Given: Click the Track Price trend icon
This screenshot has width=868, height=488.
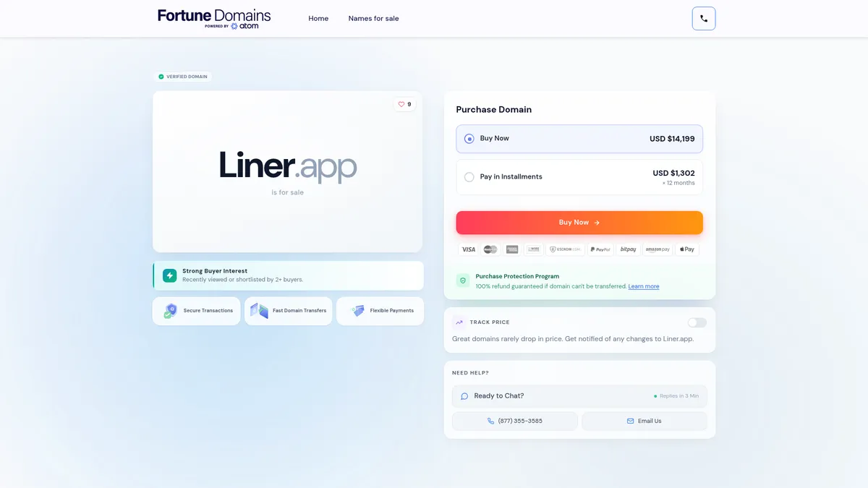Looking at the screenshot, I should [x=459, y=322].
